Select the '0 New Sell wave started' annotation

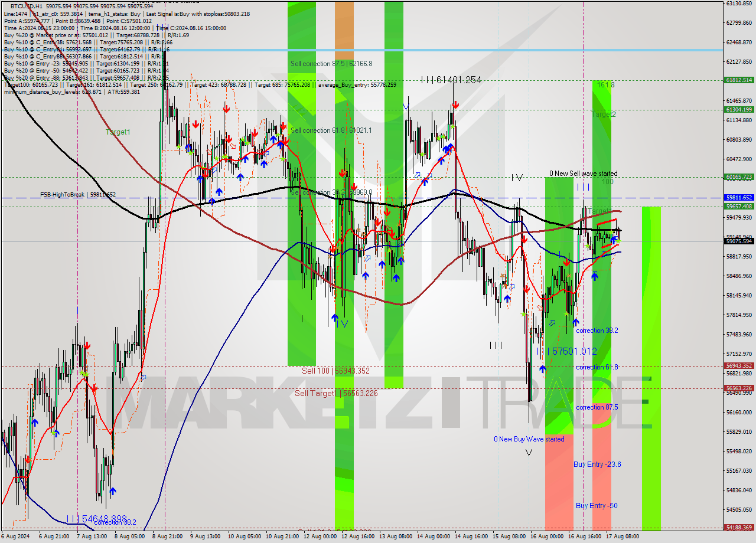[x=584, y=174]
